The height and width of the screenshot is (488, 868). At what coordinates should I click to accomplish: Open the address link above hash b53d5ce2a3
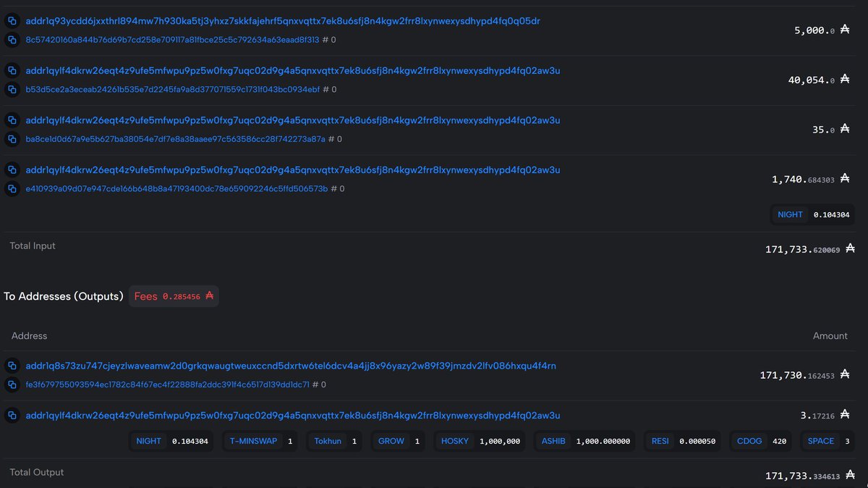click(293, 70)
